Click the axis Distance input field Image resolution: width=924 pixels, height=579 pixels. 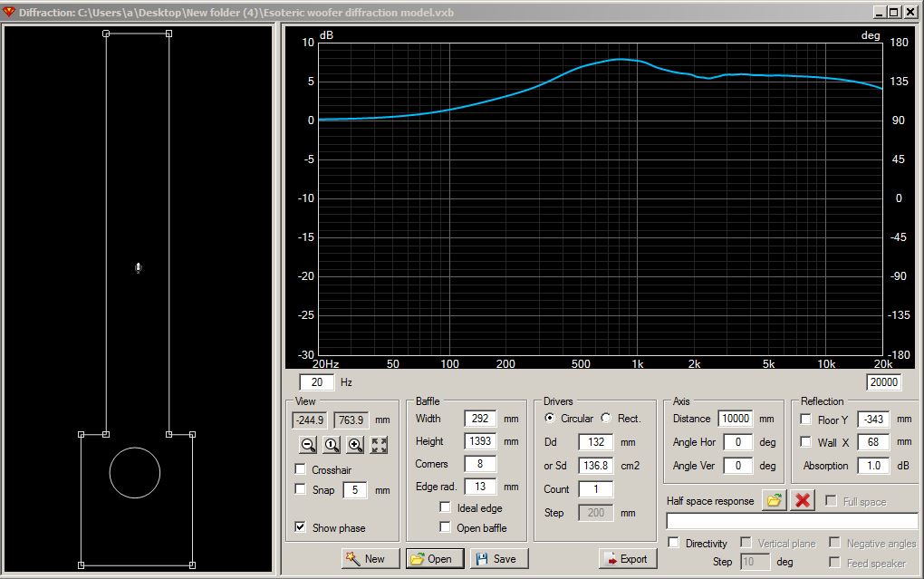735,419
